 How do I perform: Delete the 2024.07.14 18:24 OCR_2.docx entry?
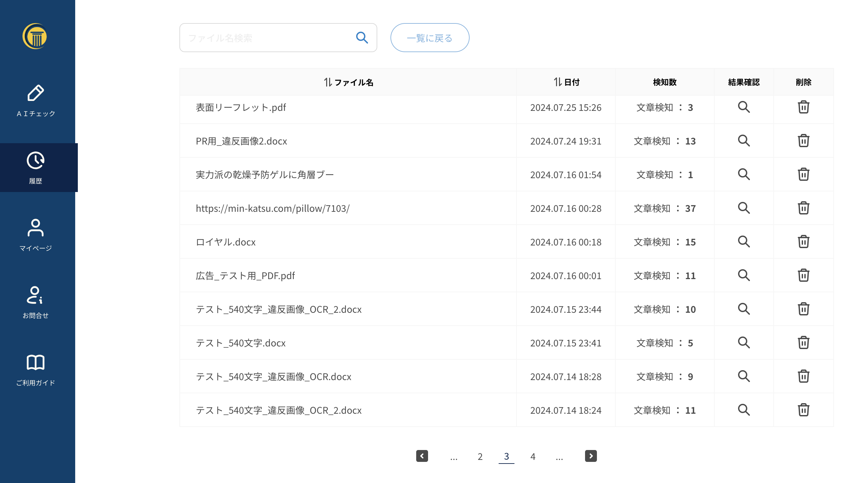pos(803,410)
